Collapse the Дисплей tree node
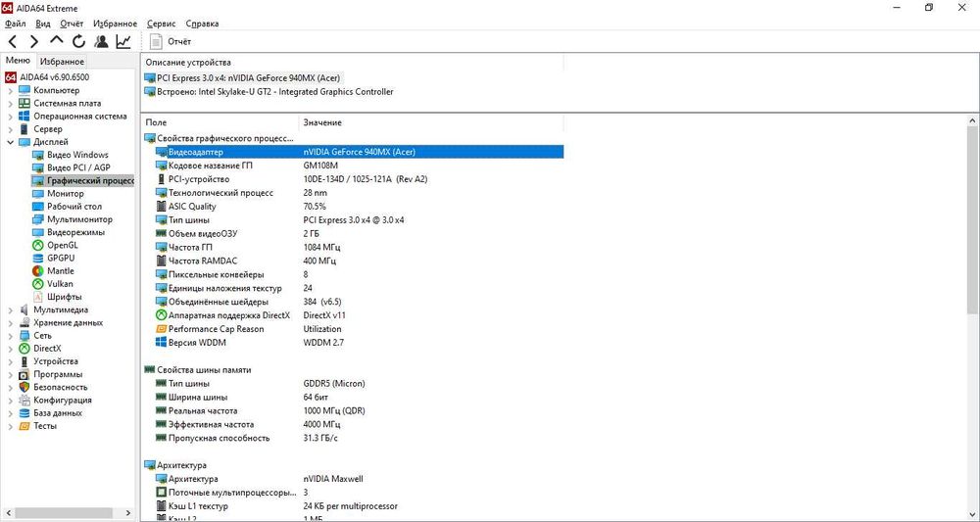This screenshot has width=980, height=522. coord(10,142)
